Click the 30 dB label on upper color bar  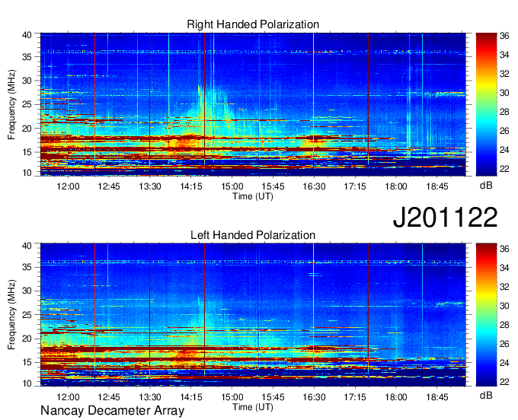pyautogui.click(x=504, y=93)
